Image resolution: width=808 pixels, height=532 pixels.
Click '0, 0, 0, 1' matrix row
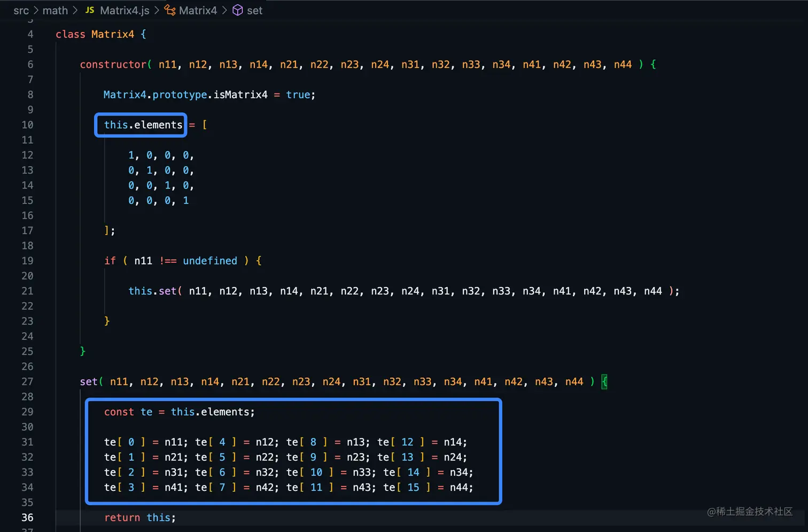(158, 201)
